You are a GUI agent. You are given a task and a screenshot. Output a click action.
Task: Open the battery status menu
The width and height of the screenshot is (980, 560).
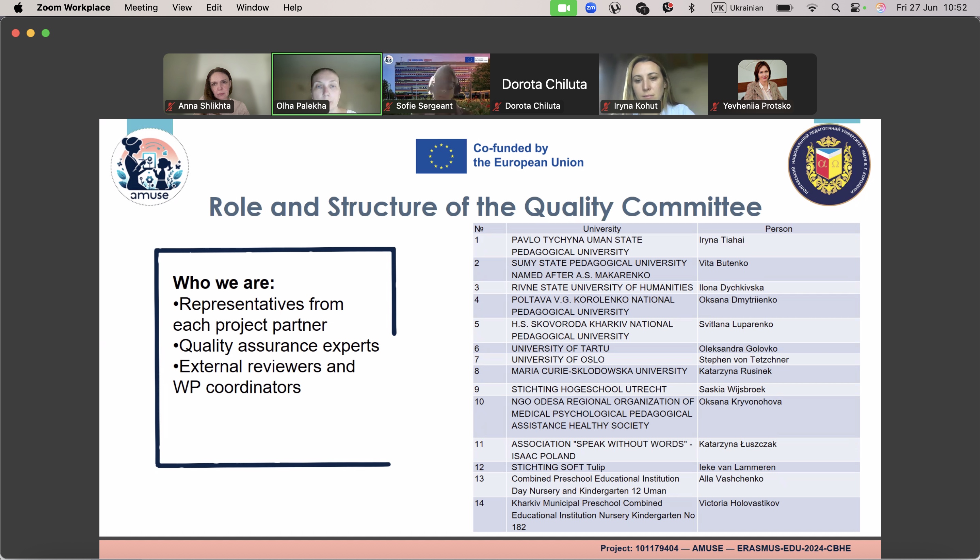[784, 8]
